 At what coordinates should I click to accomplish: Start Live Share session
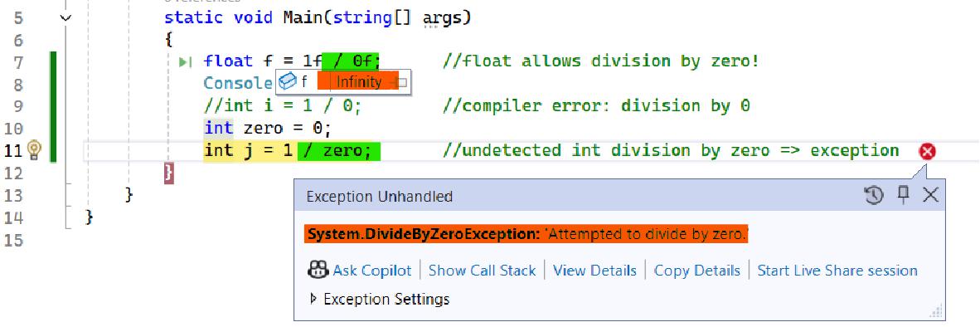point(837,271)
